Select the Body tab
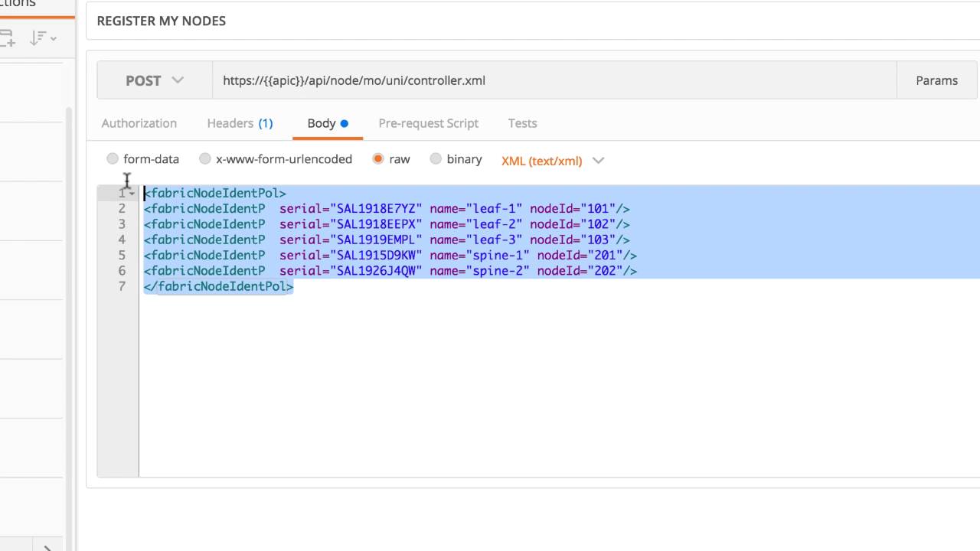The image size is (980, 551). (x=328, y=123)
